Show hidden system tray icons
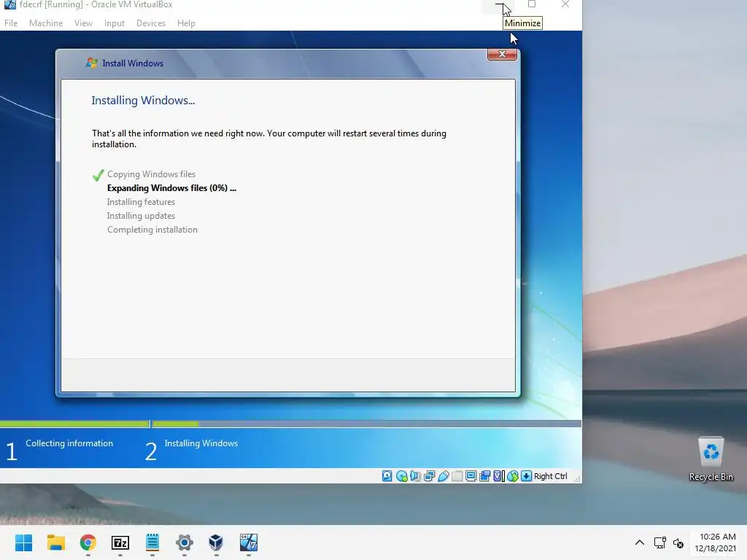Image resolution: width=747 pixels, height=560 pixels. click(640, 542)
